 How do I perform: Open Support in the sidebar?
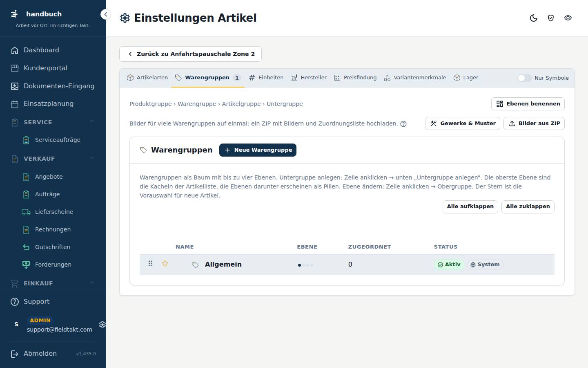pyautogui.click(x=53, y=302)
